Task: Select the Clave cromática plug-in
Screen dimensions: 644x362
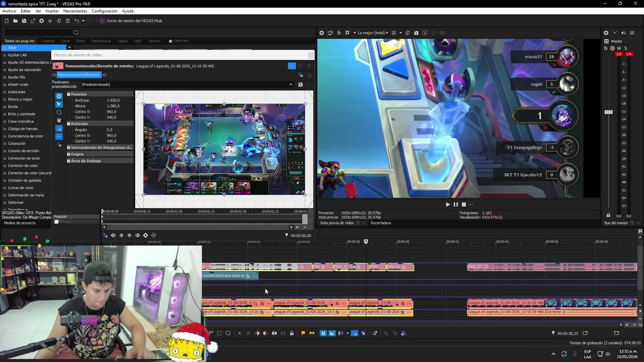Action: (x=21, y=121)
